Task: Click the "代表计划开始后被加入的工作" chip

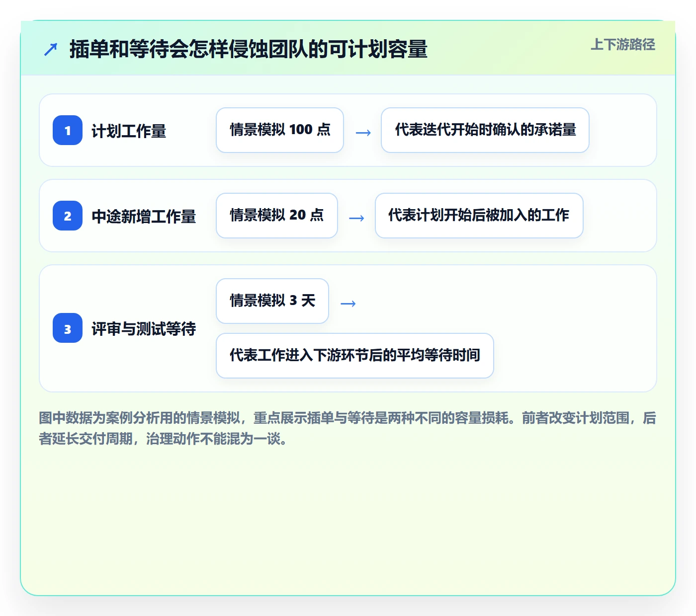Action: 479,216
